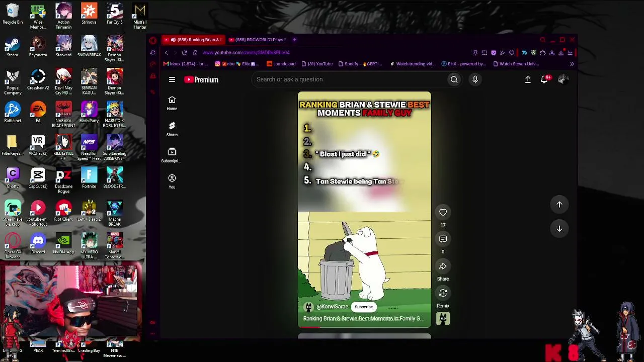Click the Share arrow icon
Viewport: 644px width, 362px height.
click(x=443, y=266)
